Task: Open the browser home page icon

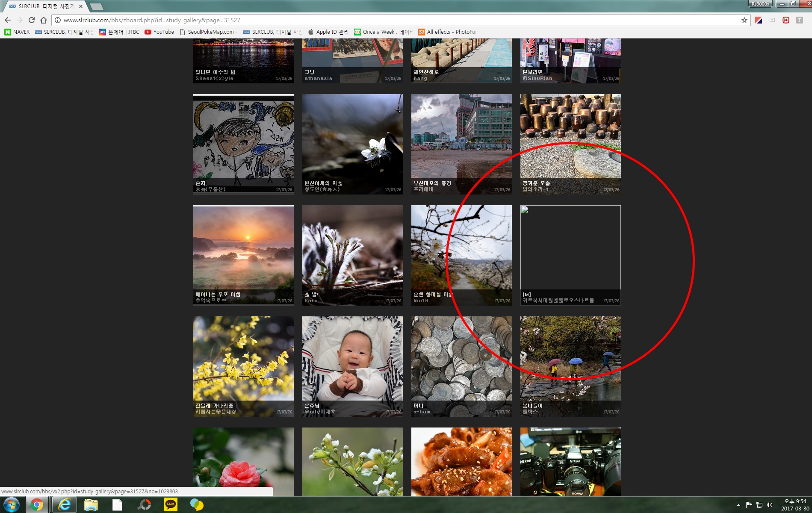Action: pos(44,20)
